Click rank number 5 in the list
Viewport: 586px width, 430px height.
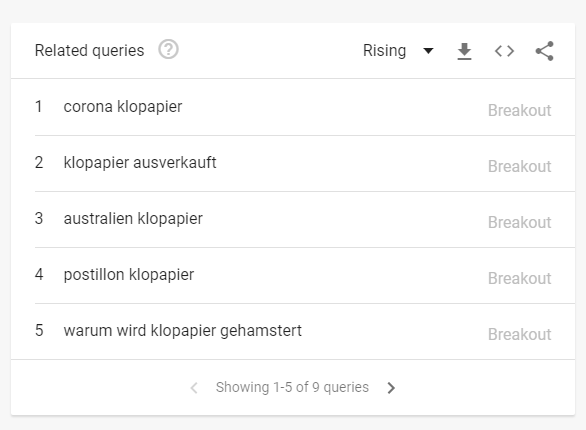pyautogui.click(x=39, y=331)
